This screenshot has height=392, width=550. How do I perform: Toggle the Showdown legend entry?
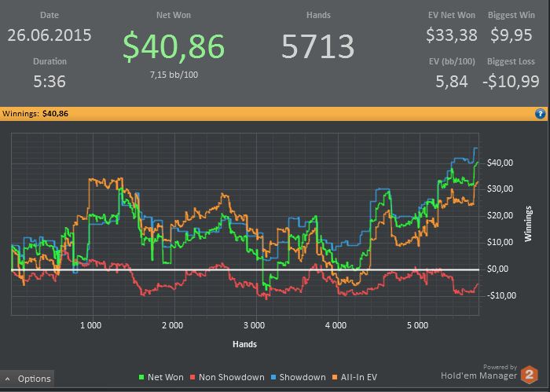298,377
